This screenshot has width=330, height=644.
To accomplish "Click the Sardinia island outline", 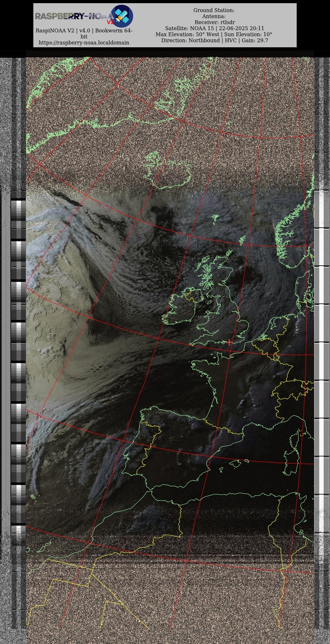I will pyautogui.click(x=291, y=462).
